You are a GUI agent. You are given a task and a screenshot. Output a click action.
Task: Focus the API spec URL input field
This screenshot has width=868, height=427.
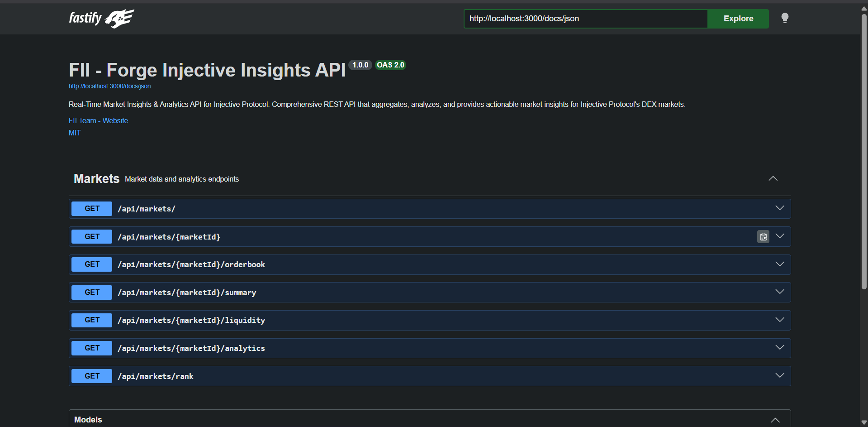click(585, 19)
